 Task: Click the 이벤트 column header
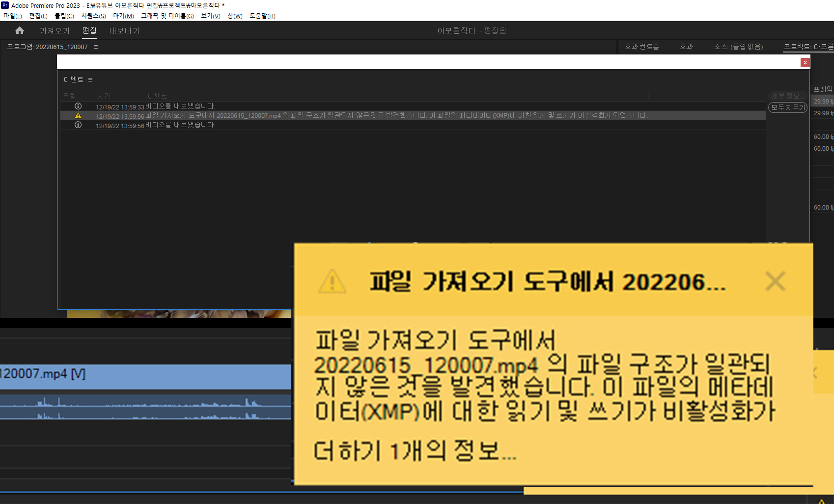[157, 96]
